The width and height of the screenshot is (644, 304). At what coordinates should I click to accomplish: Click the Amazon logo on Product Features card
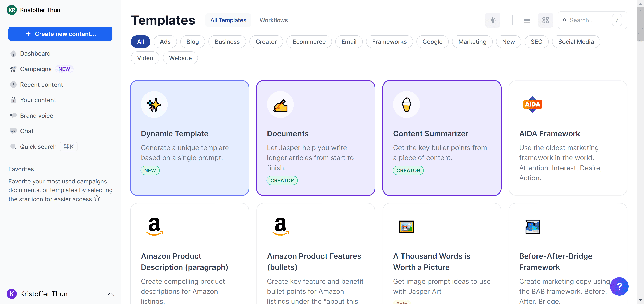click(280, 227)
